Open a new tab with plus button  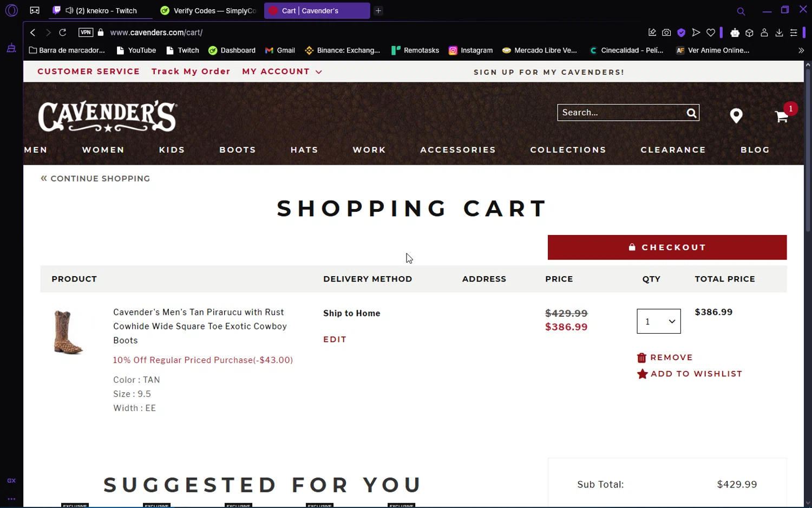[378, 11]
